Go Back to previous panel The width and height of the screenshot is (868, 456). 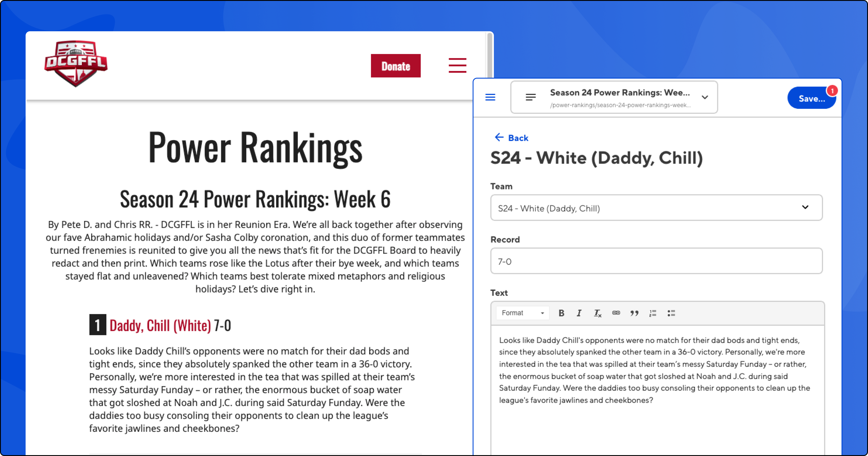point(511,138)
